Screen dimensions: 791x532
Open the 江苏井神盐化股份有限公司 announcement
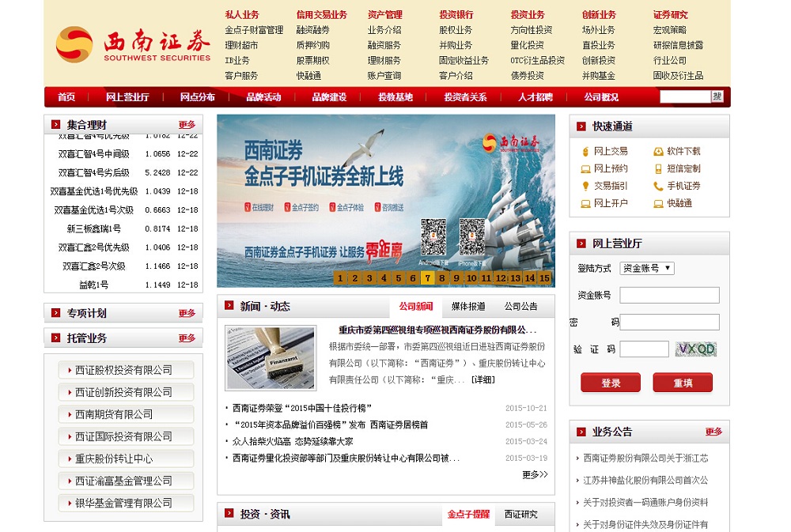(645, 480)
